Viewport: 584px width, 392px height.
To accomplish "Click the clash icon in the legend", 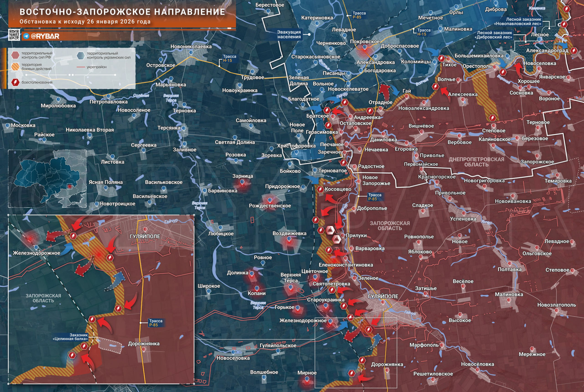I will tap(16, 82).
